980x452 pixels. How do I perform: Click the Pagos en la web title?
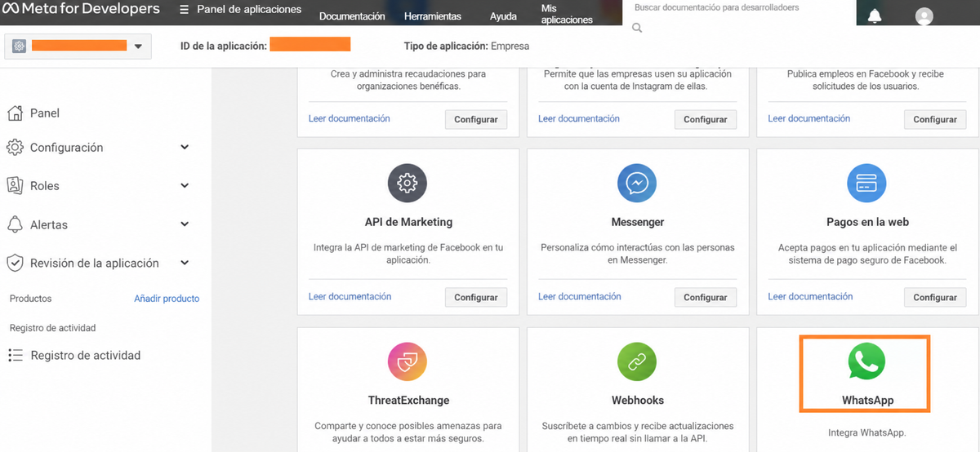(867, 222)
